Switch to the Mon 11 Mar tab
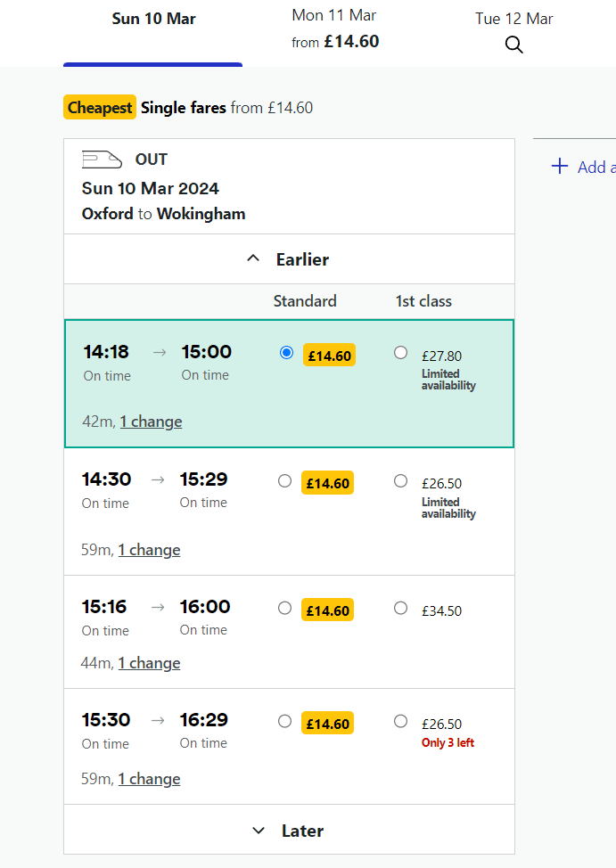Screen dimensions: 616x868 point(335,29)
